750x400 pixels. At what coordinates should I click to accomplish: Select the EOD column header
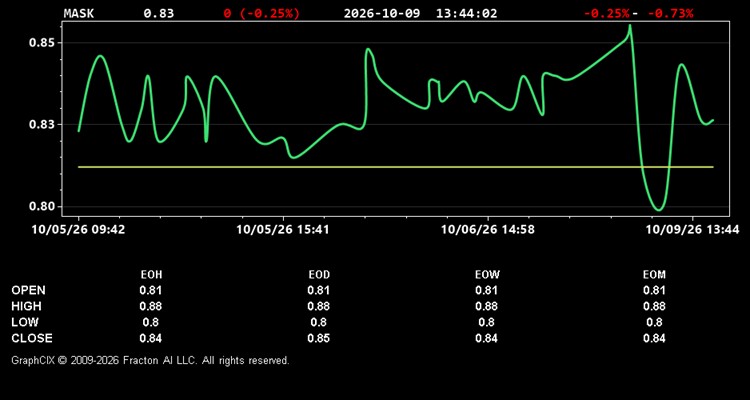[x=319, y=275]
